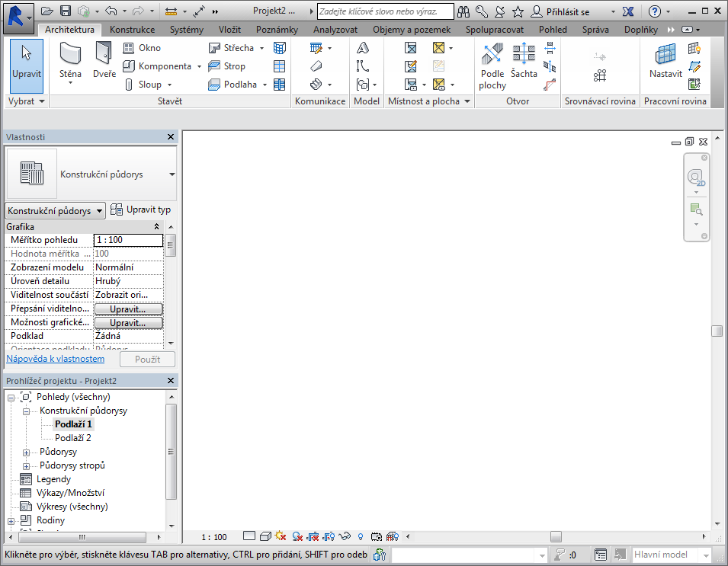This screenshot has width=728, height=566.
Task: Open the 2D steering wheel navigation icon
Action: [x=696, y=177]
